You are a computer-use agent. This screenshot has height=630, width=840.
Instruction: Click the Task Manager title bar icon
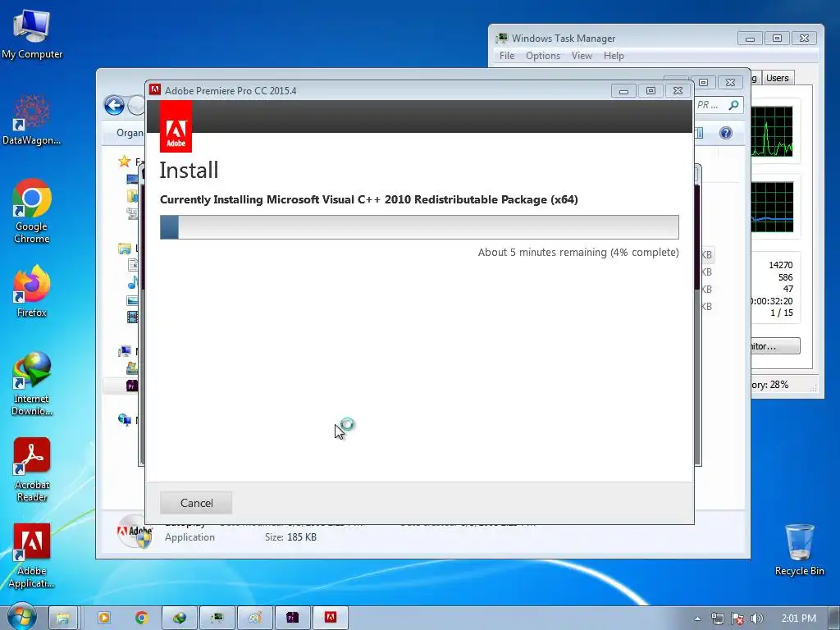click(x=501, y=38)
